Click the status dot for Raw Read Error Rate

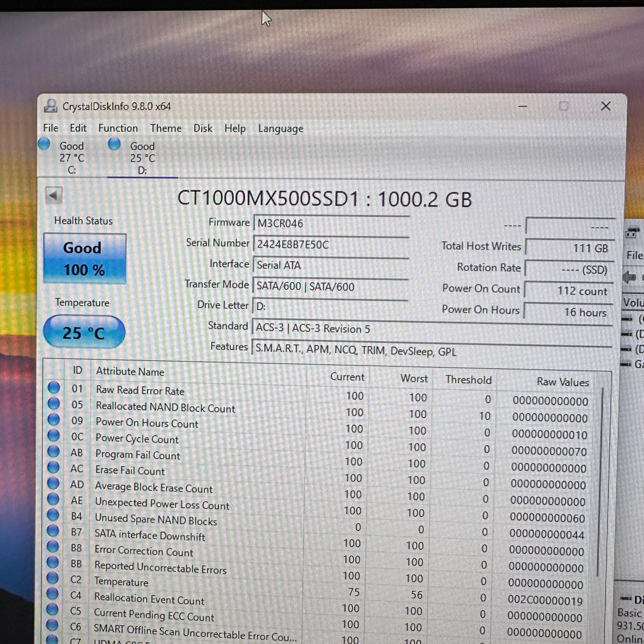[54, 388]
